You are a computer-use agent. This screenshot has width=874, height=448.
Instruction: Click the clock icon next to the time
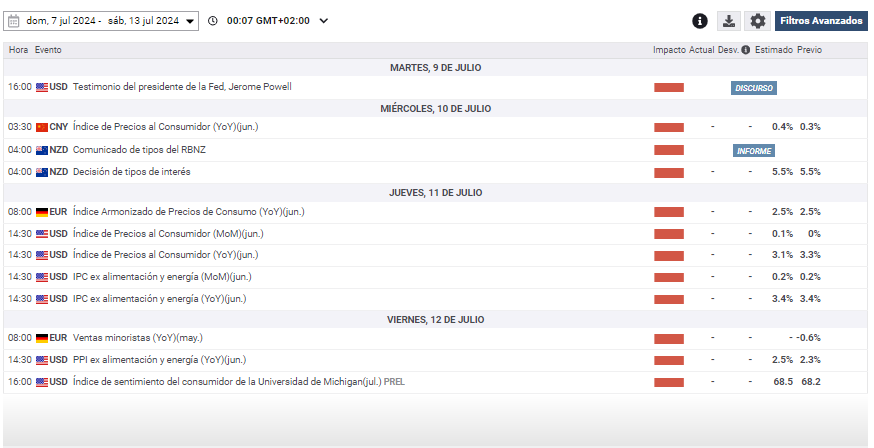[x=214, y=21]
